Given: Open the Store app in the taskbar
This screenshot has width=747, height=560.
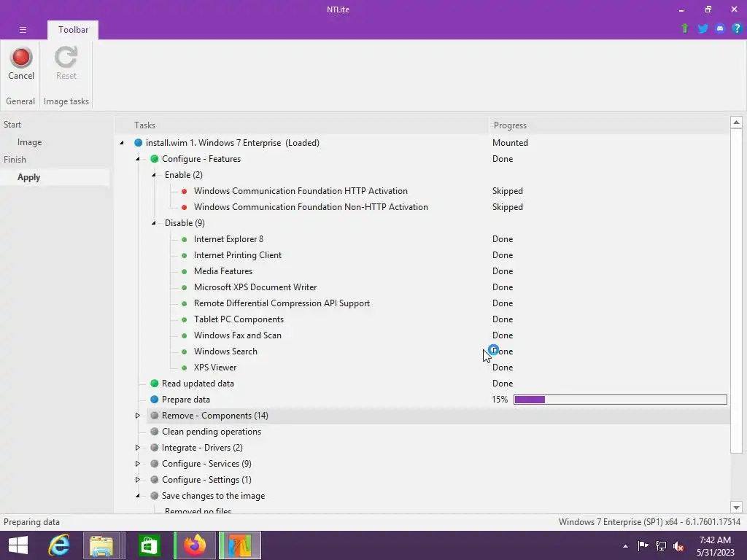Looking at the screenshot, I should coord(149,545).
